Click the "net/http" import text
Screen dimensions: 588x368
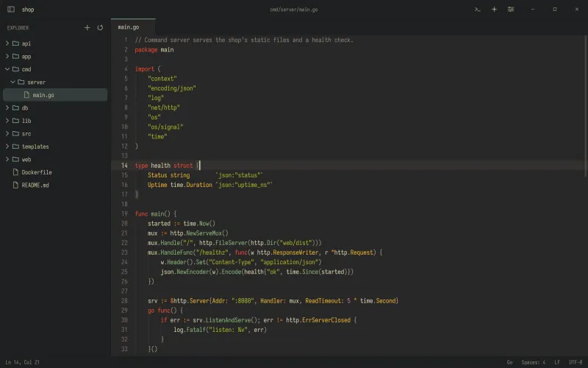tap(164, 107)
